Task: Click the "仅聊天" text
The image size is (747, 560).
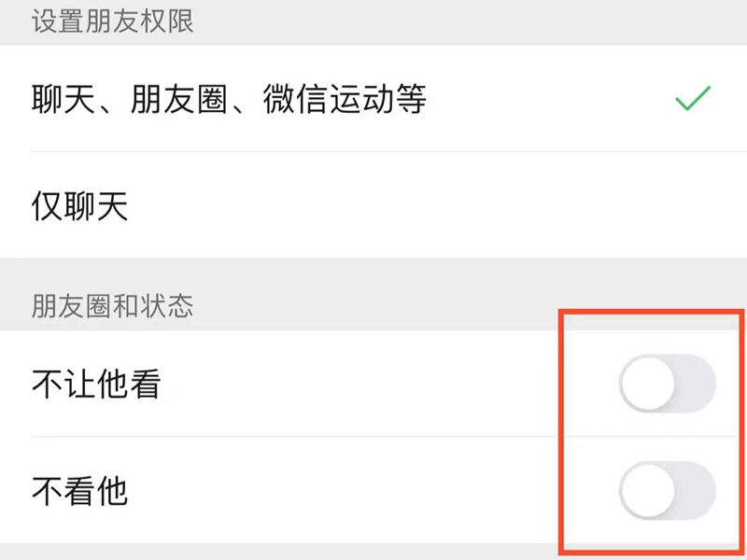Action: pos(79,207)
